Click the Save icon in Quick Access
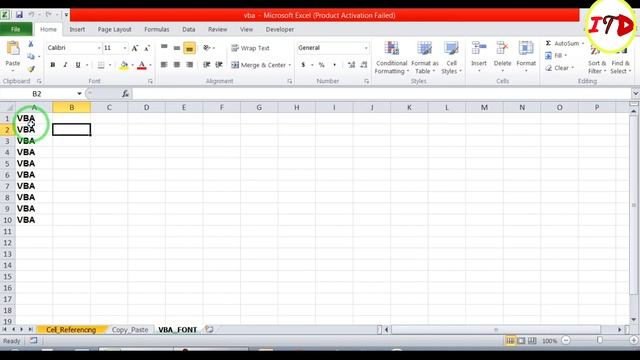This screenshot has width=640, height=360. pyautogui.click(x=19, y=15)
